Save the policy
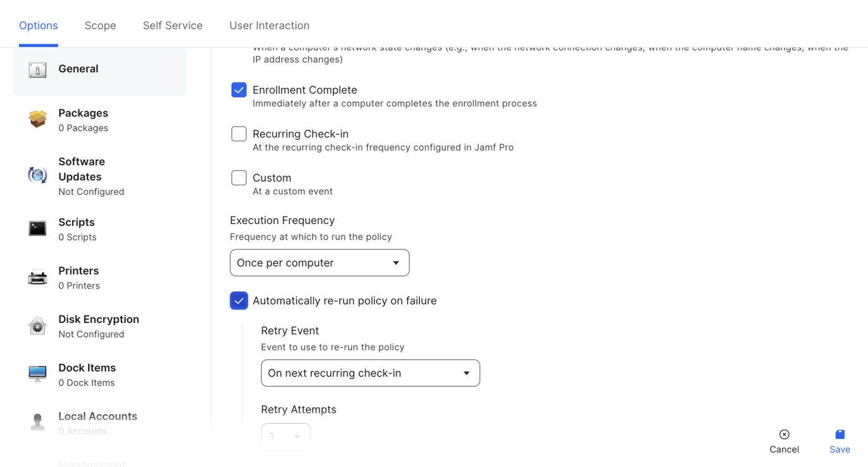This screenshot has width=868, height=467. pyautogui.click(x=840, y=442)
